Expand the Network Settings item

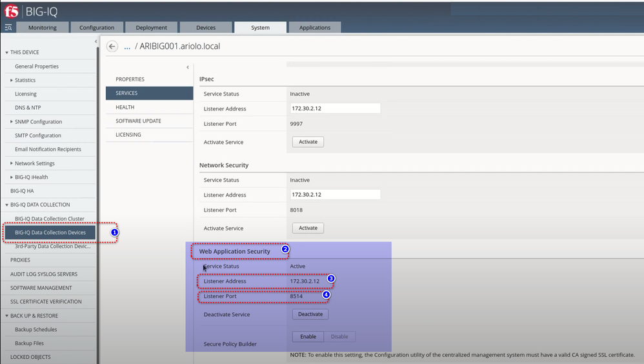(x=12, y=163)
